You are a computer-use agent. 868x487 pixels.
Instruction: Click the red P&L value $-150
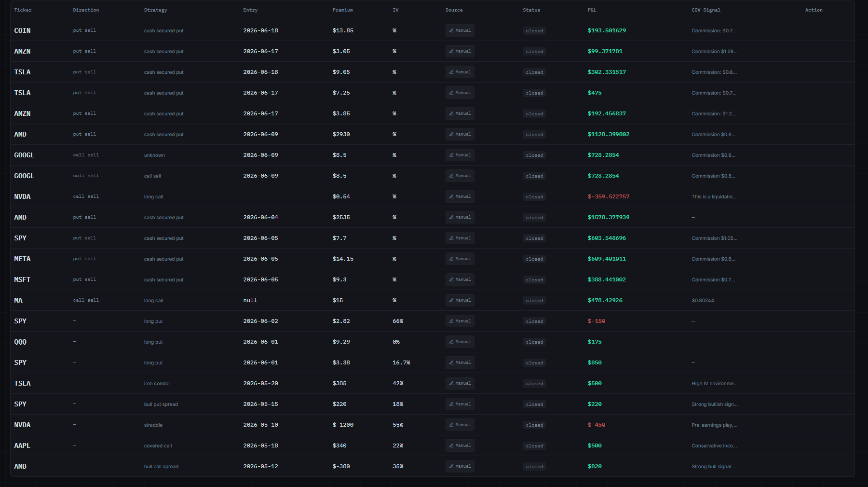[597, 321]
